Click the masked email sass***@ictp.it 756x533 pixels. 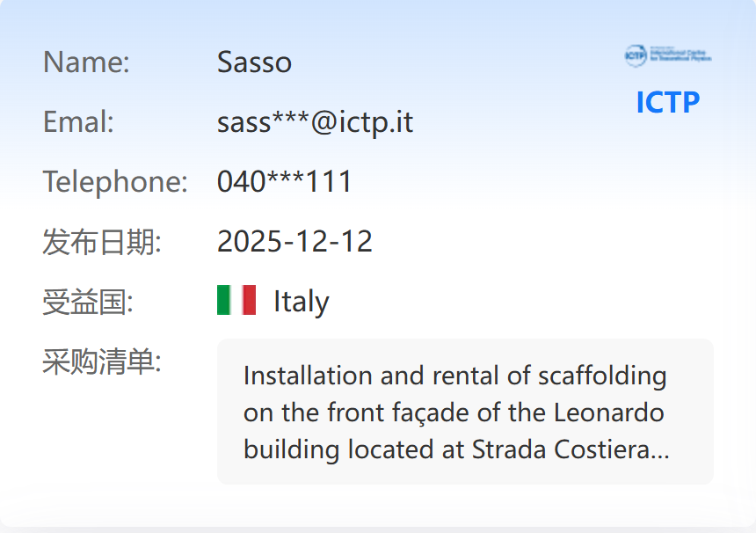(x=315, y=121)
